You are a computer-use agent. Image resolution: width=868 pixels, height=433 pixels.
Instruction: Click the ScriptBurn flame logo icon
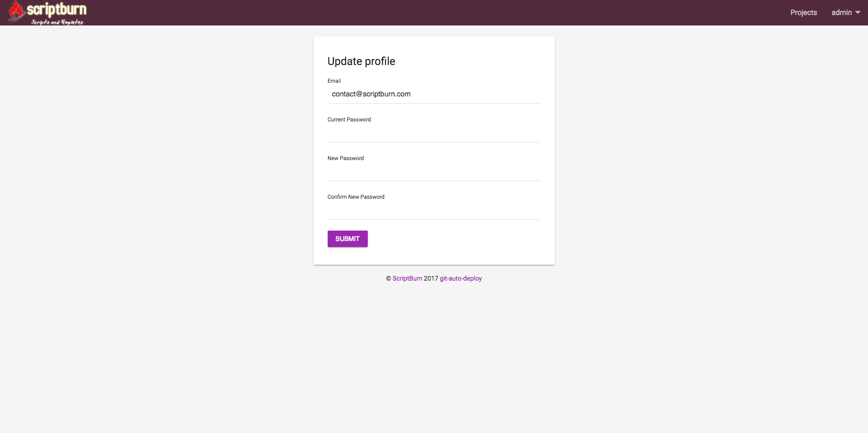pyautogui.click(x=16, y=11)
